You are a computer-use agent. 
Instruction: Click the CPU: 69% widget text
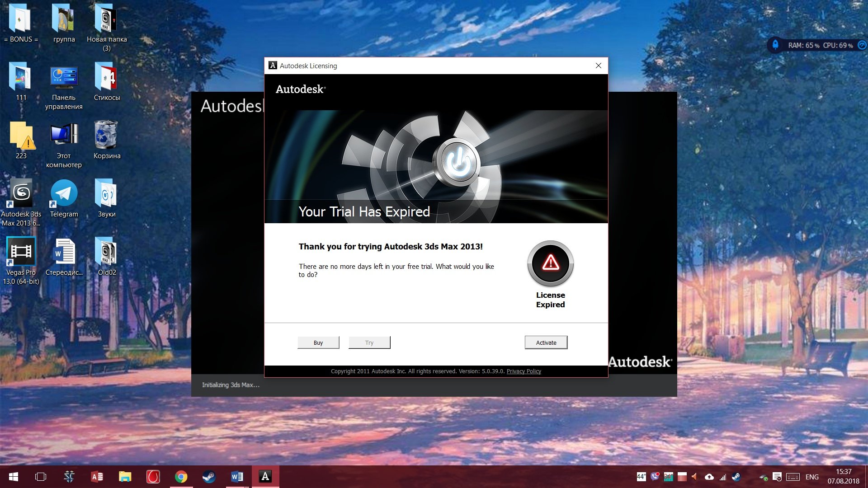(838, 45)
